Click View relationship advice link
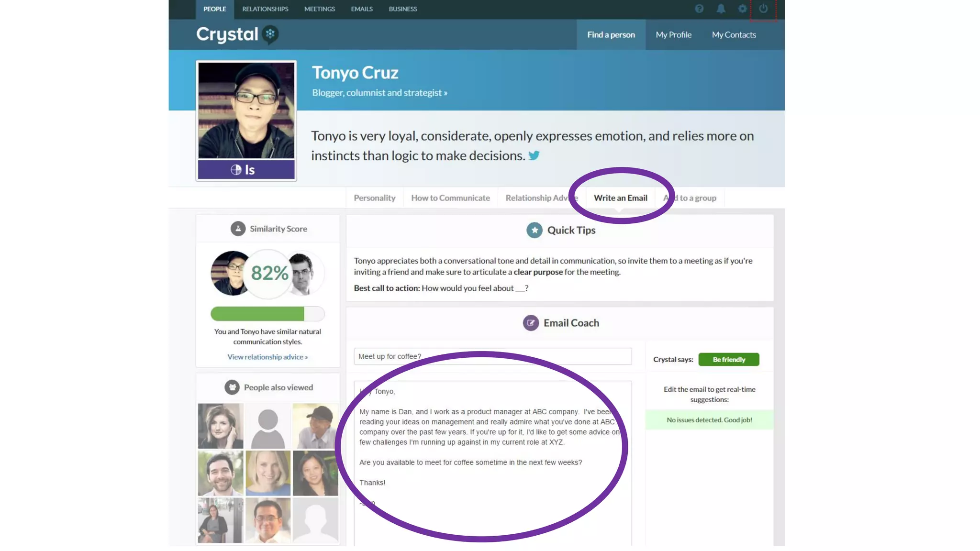980x551 pixels. [267, 357]
